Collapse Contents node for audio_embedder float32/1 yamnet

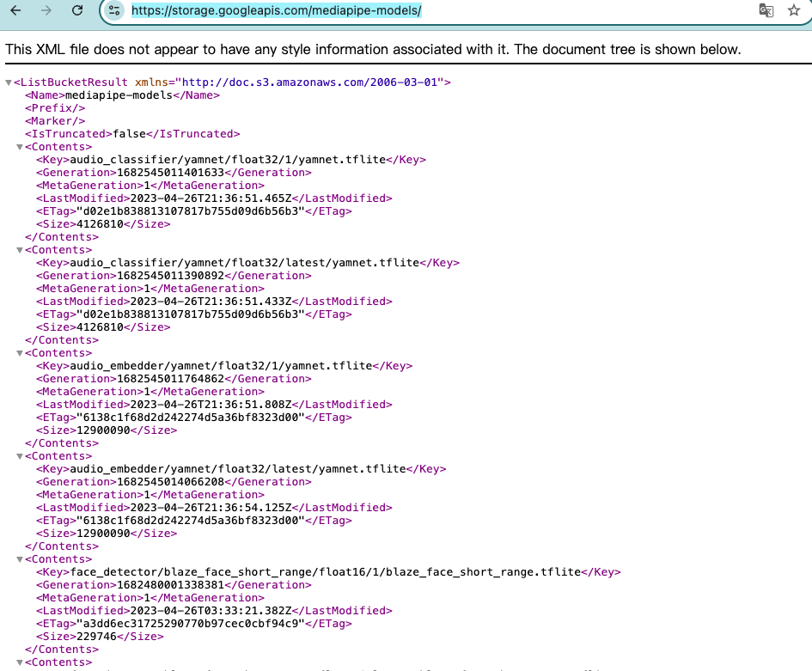click(x=20, y=353)
